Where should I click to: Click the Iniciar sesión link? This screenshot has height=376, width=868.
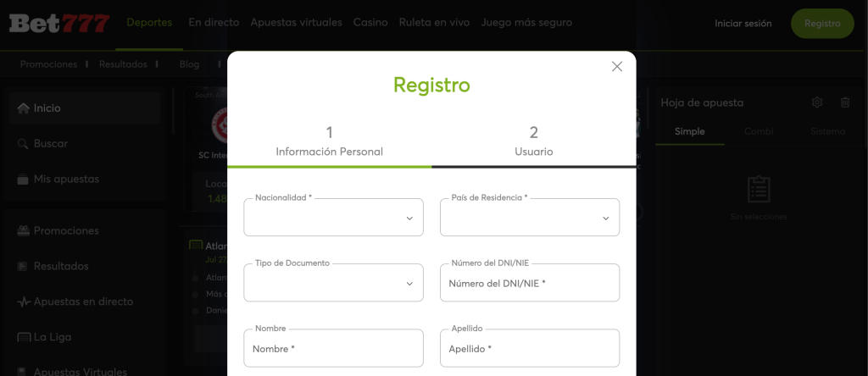click(743, 24)
